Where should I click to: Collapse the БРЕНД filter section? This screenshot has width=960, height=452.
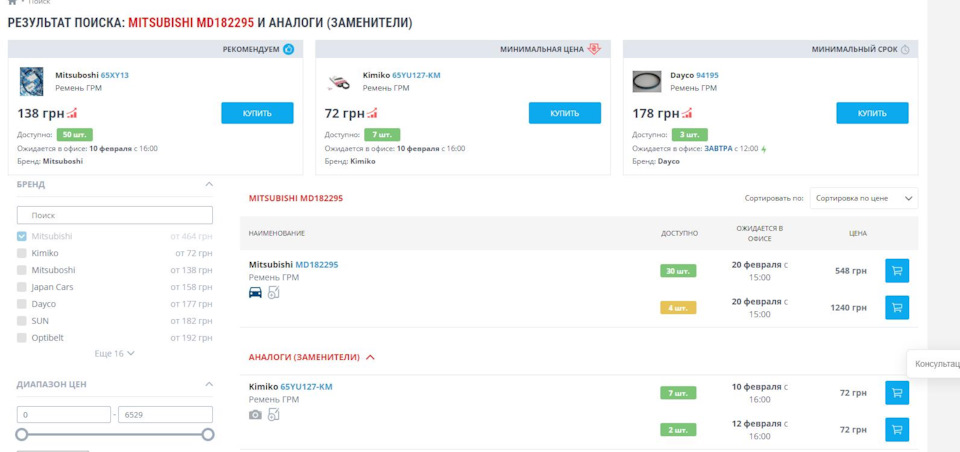click(209, 184)
